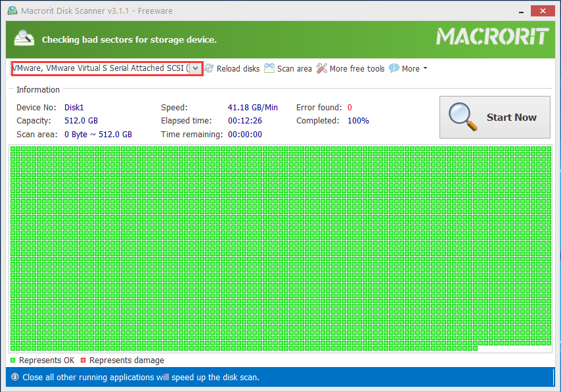Image resolution: width=561 pixels, height=392 pixels.
Task: Expand the More menu arrow
Action: click(x=425, y=68)
